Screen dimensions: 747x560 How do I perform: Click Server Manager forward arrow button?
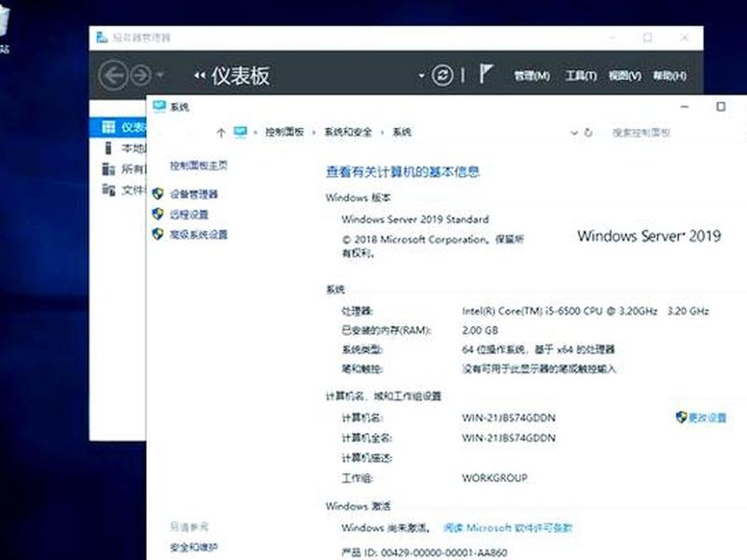point(141,76)
